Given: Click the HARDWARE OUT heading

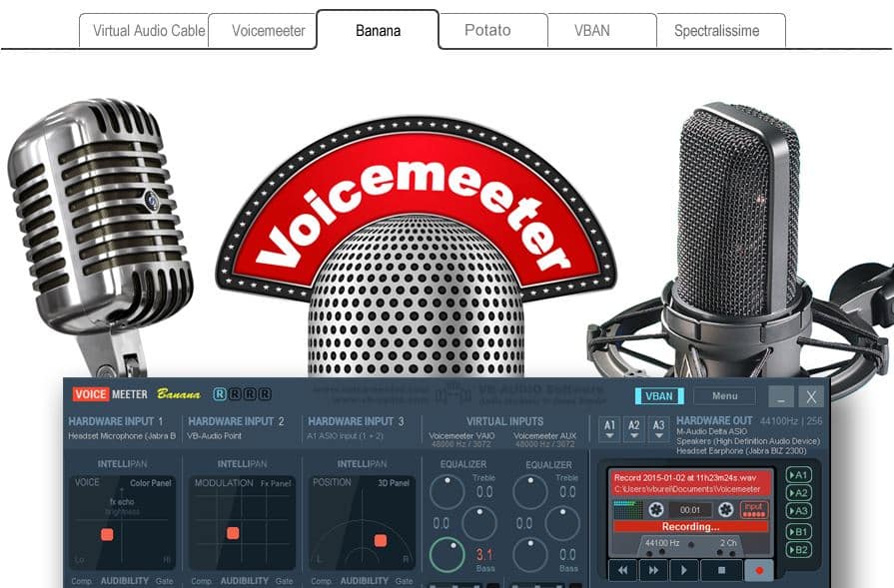Looking at the screenshot, I should pyautogui.click(x=714, y=420).
